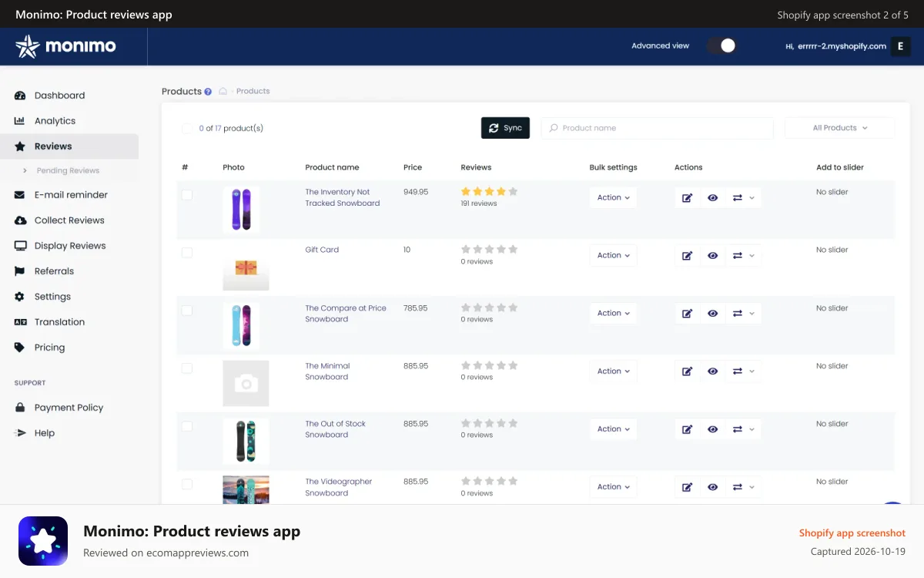Focus the Product name search field
Screen dimensions: 924x578
click(657, 128)
